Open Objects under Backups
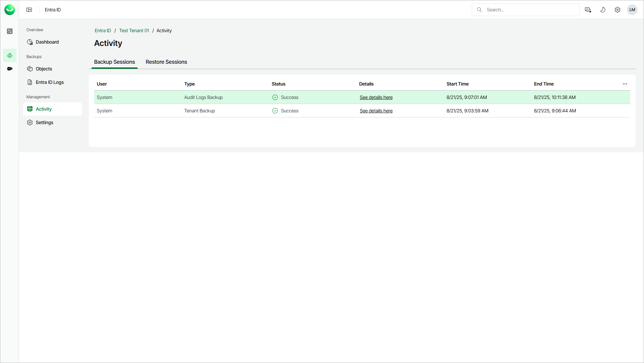Screen dimensions: 644x363 click(x=44, y=69)
